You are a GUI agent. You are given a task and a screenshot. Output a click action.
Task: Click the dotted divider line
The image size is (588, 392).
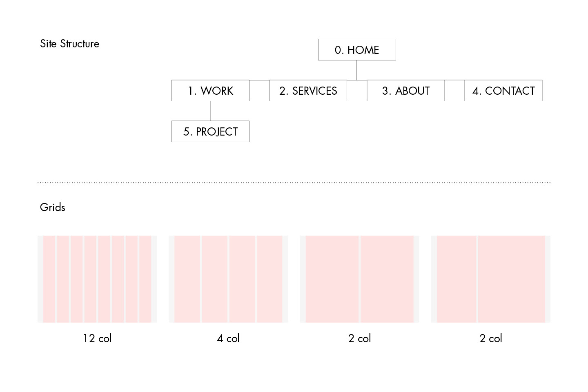tap(294, 183)
